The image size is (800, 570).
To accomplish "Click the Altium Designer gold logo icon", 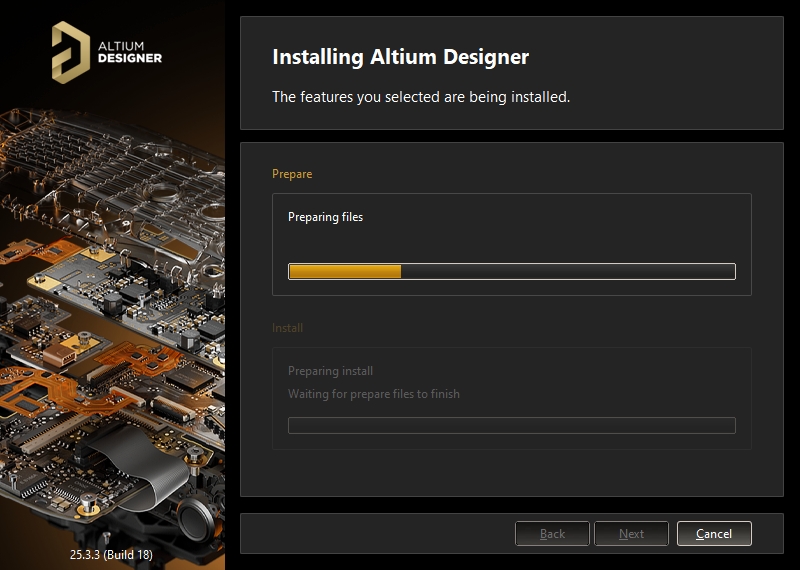I will (70, 52).
